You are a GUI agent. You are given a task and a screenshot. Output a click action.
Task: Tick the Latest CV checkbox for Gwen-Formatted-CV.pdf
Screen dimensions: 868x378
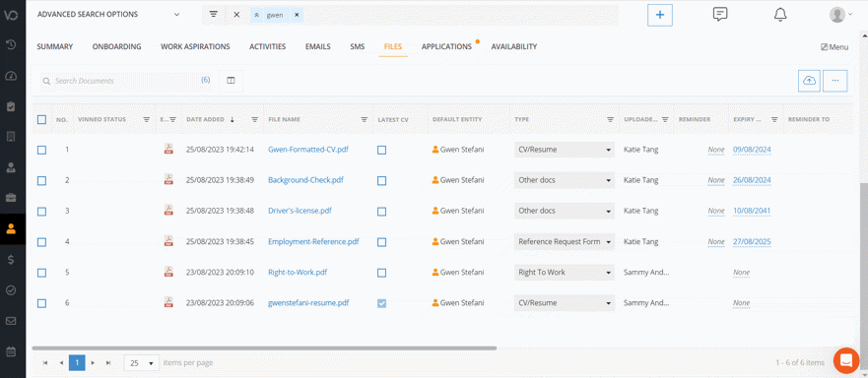(x=381, y=150)
